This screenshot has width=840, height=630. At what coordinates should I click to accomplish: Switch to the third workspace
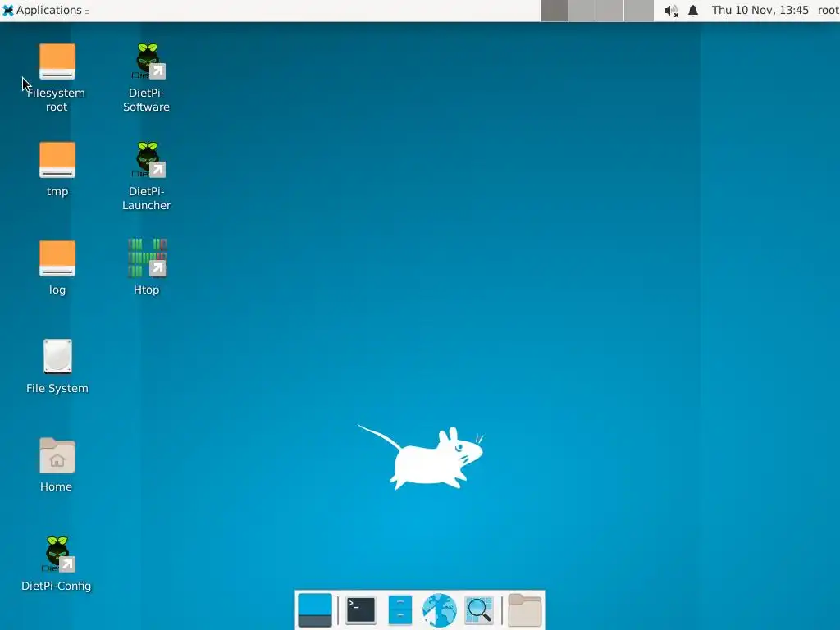coord(610,11)
